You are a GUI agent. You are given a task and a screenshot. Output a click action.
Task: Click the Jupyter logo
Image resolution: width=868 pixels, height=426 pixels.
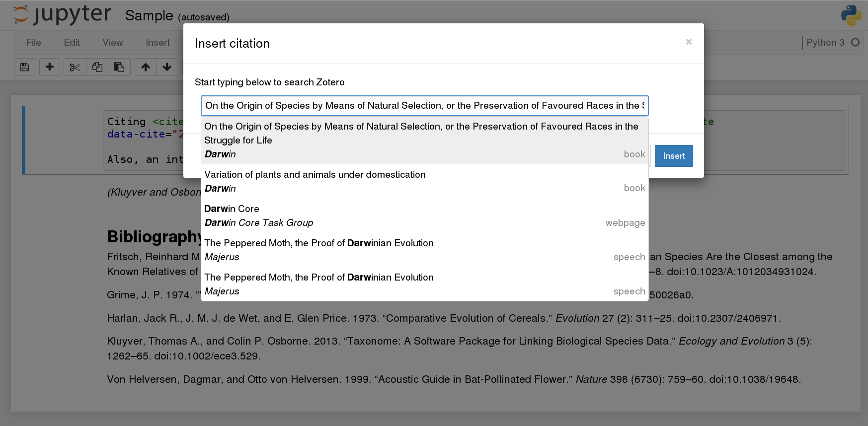tap(62, 15)
